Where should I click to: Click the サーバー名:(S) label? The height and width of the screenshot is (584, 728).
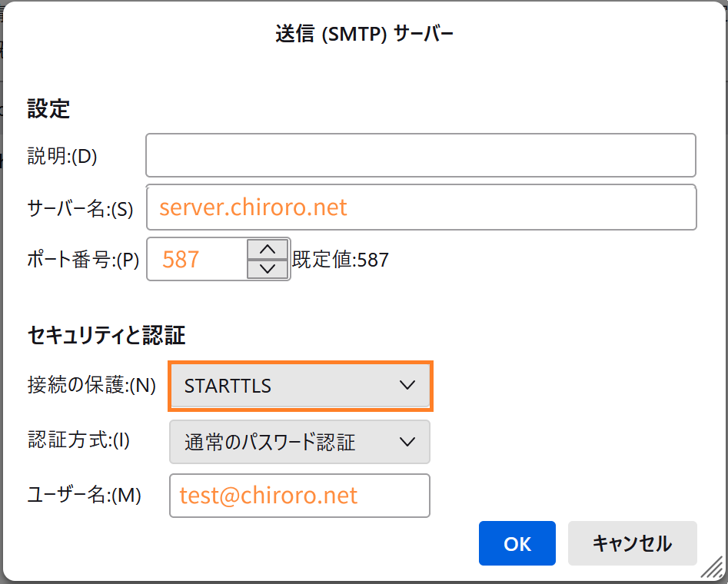[x=80, y=208]
